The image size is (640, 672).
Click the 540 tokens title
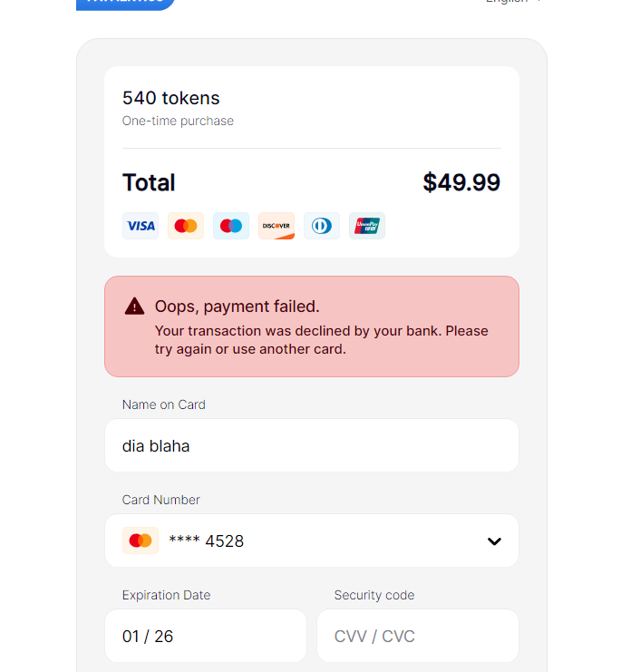[171, 98]
